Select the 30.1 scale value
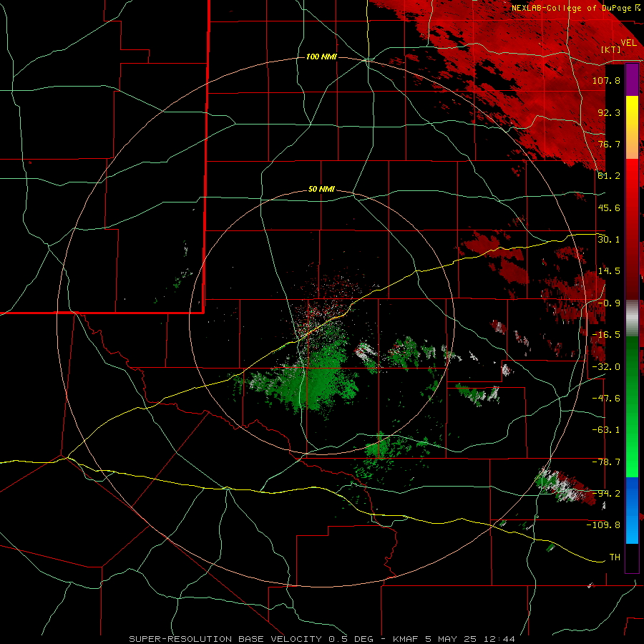This screenshot has width=644, height=644. [609, 240]
